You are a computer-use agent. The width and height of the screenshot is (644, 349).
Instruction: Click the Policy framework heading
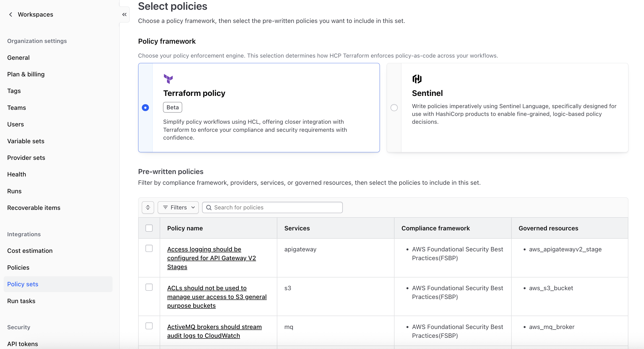point(167,41)
